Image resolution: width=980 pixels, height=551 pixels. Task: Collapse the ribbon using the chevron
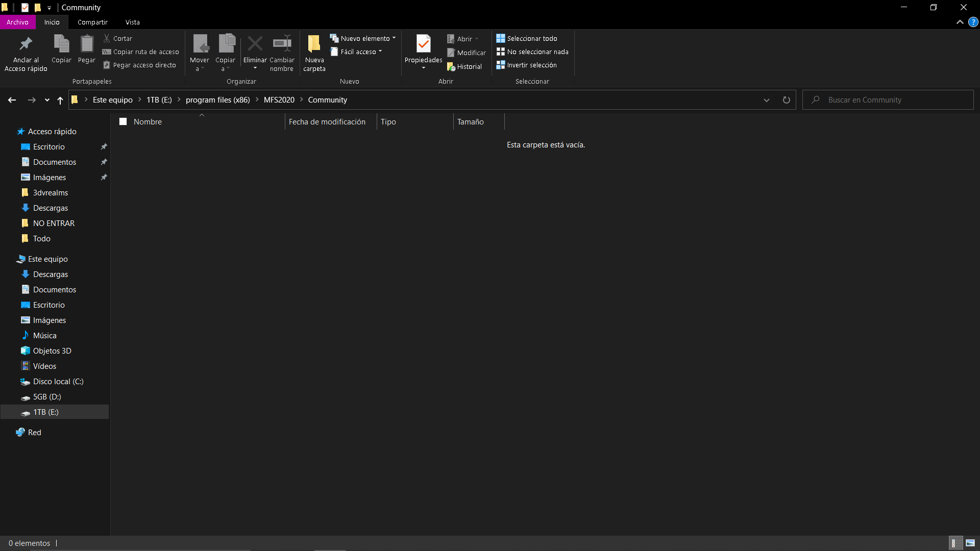[x=960, y=22]
